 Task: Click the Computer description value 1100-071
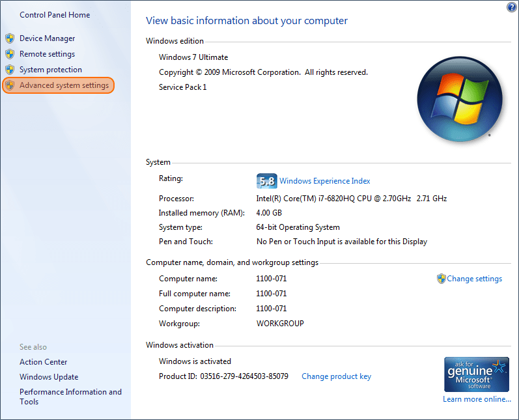click(271, 309)
